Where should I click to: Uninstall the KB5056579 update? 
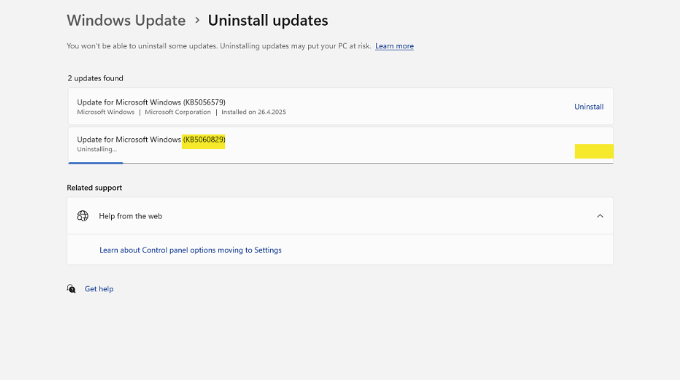tap(588, 106)
